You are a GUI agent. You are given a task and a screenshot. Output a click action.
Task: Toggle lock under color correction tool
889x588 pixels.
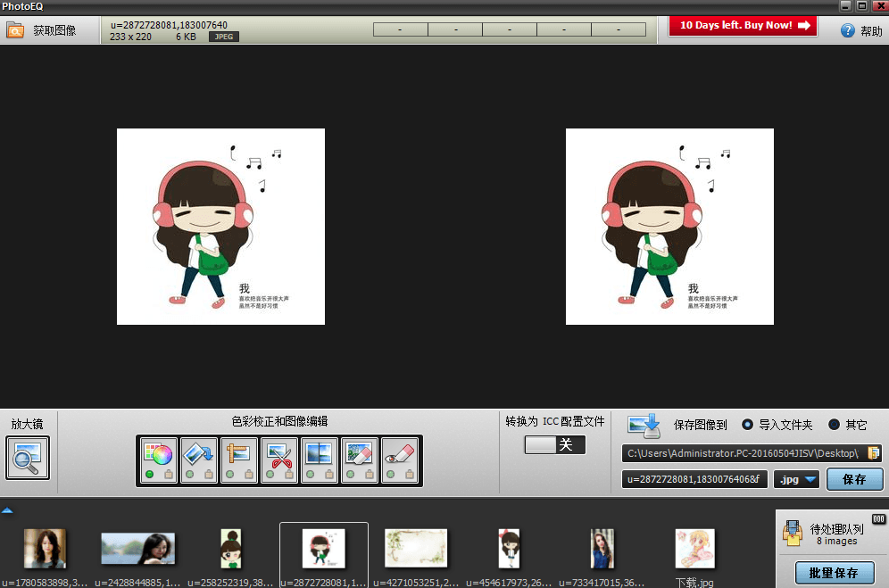pos(169,474)
